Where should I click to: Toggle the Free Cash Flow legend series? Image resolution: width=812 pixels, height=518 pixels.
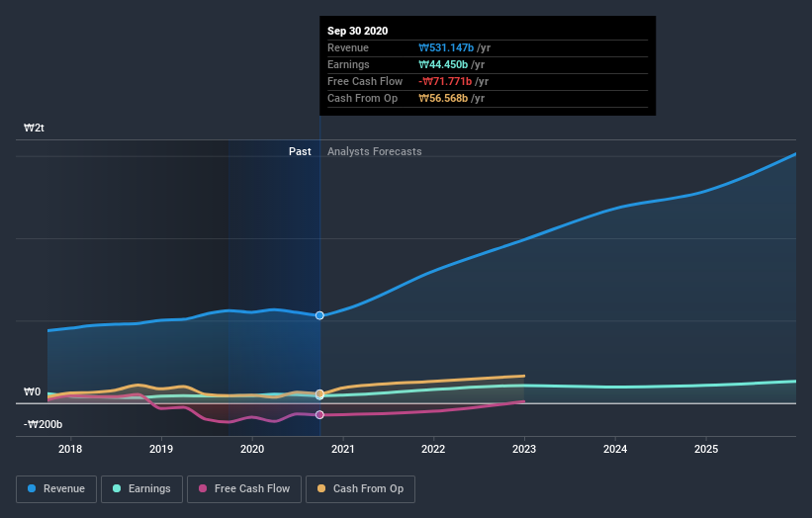244,489
